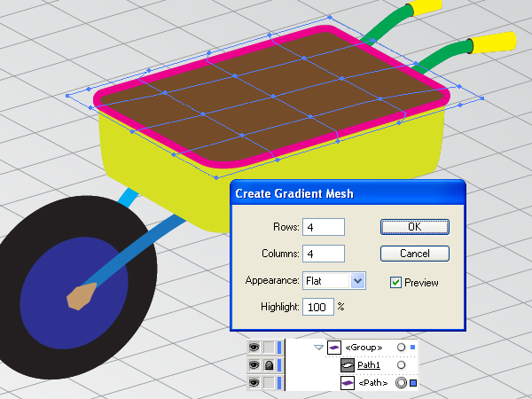Click target double-circle for <Path>
Screen dimensions: 532x399
click(x=401, y=383)
